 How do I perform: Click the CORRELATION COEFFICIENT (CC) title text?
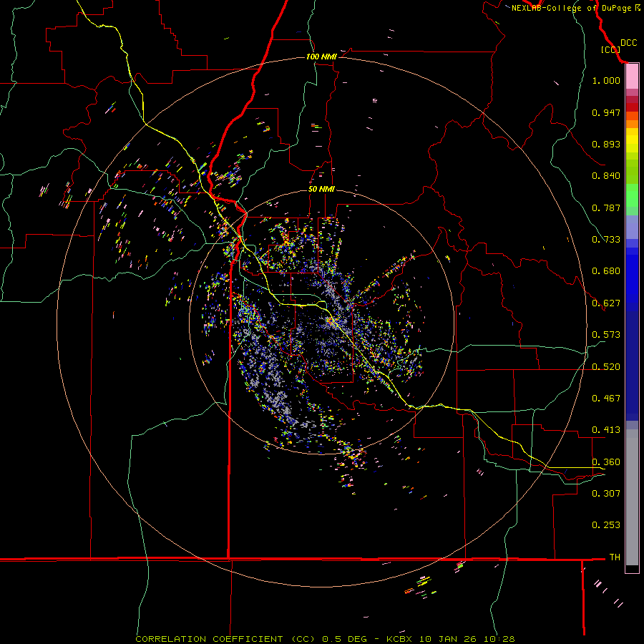pos(225,639)
